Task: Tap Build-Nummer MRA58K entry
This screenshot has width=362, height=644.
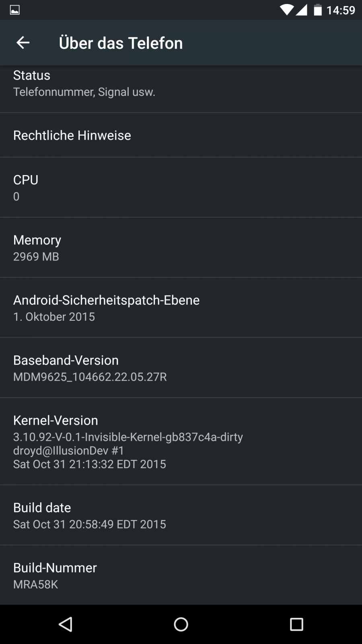Action: click(x=181, y=575)
